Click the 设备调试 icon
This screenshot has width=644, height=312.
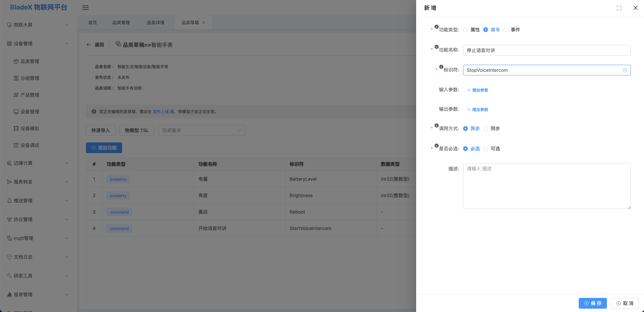[x=16, y=145]
